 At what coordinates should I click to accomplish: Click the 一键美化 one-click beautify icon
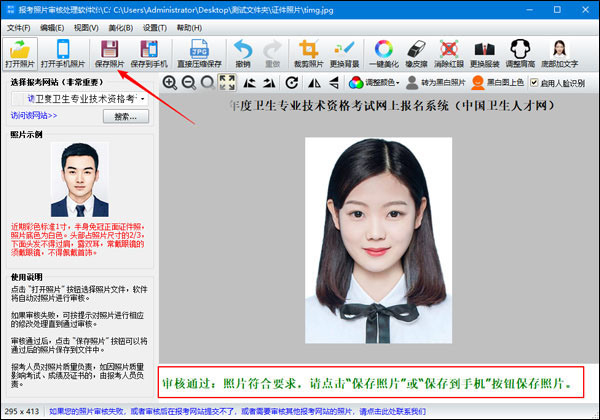(x=383, y=52)
